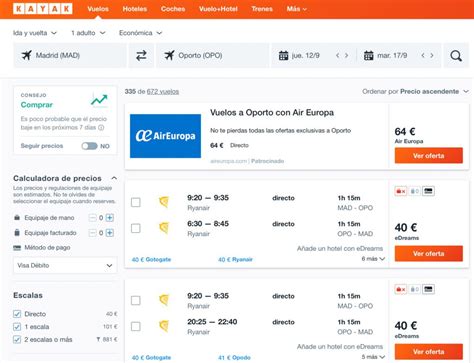Click jue. 12/9 departure date

pyautogui.click(x=305, y=55)
